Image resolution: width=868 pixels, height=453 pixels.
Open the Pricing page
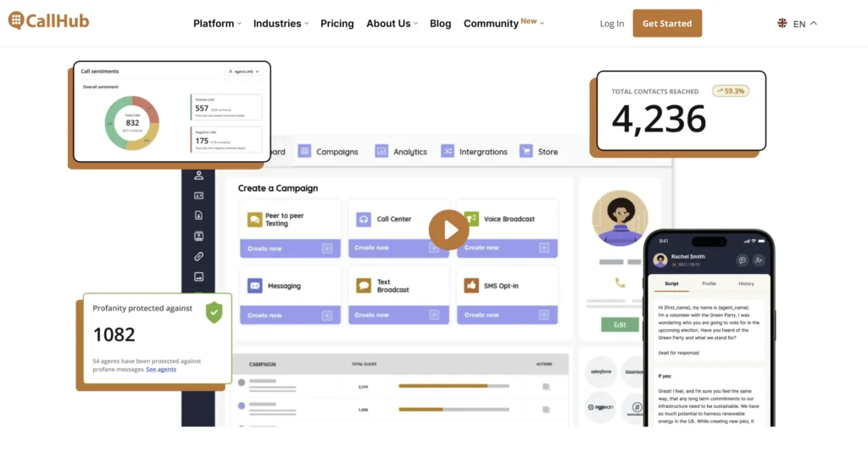coord(337,24)
